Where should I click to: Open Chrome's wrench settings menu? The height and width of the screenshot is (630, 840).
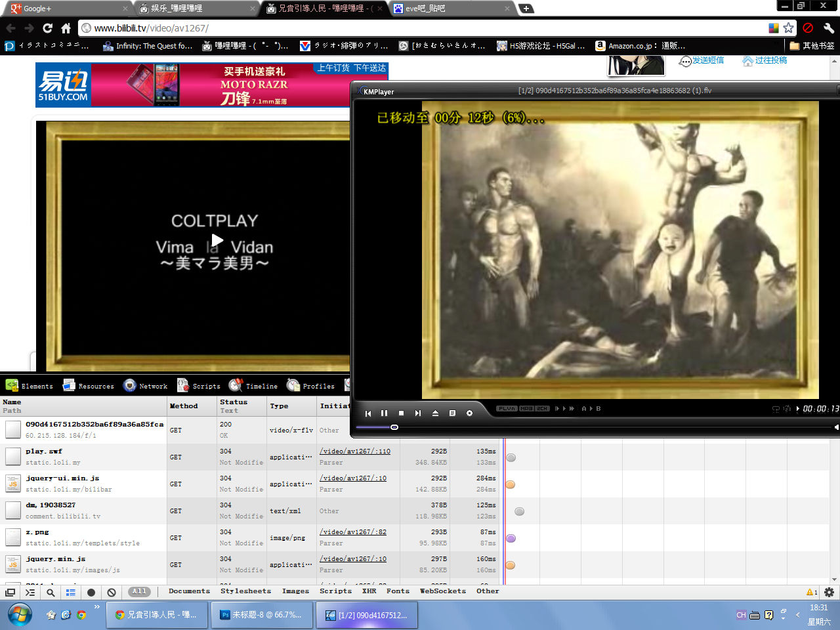[x=828, y=28]
